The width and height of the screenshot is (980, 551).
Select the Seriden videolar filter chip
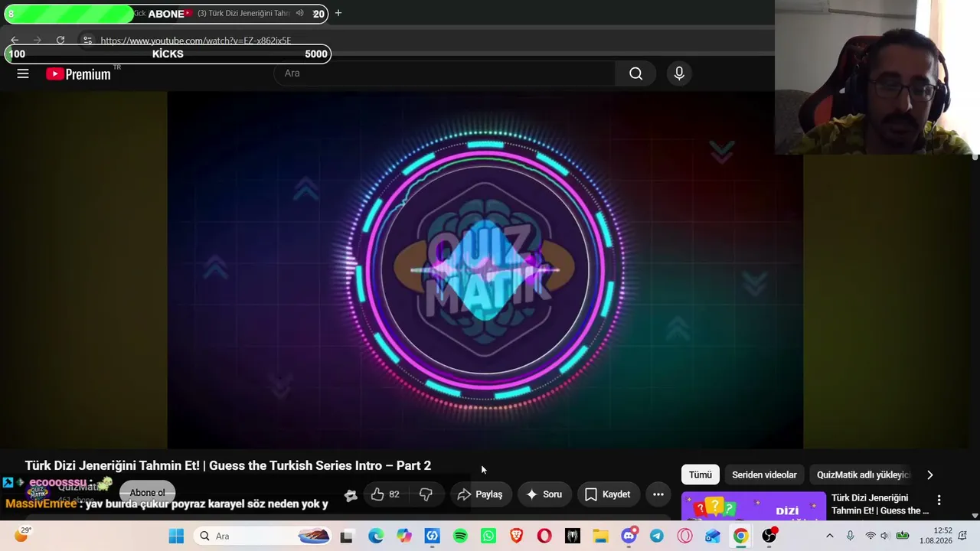click(764, 474)
